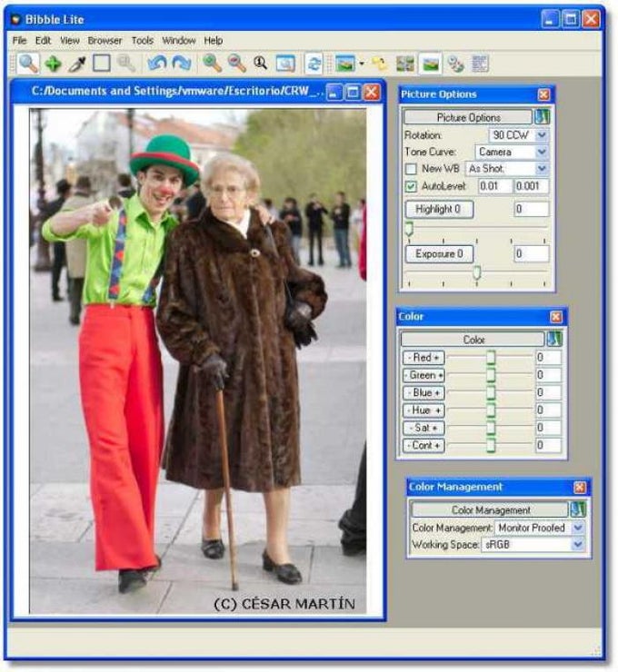
Task: Click the Sat slider handle
Action: tap(491, 428)
